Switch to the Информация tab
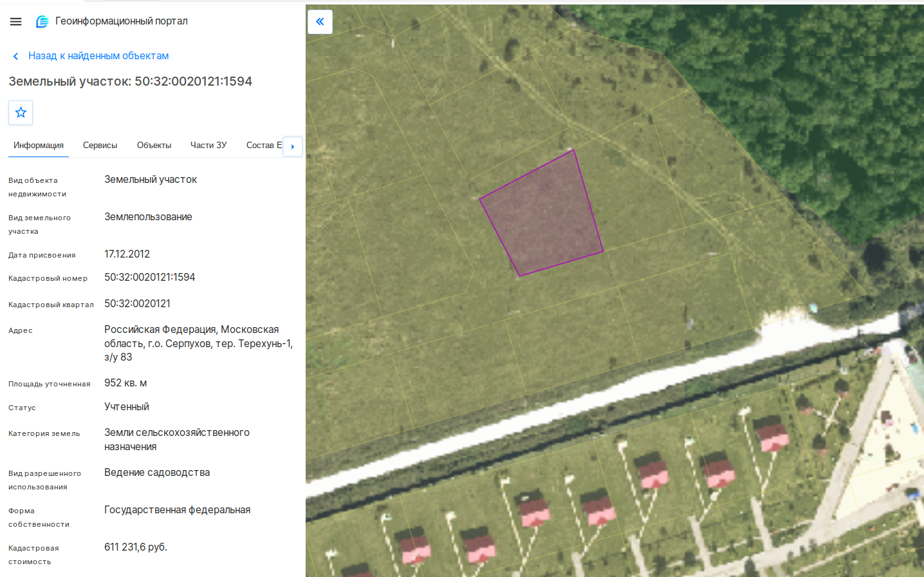This screenshot has height=577, width=924. 39,146
